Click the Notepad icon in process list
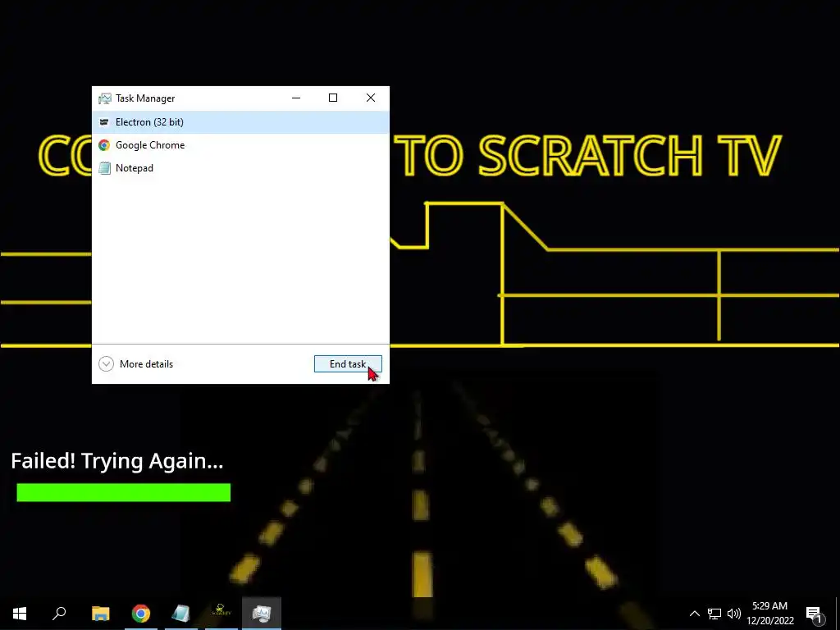The width and height of the screenshot is (840, 630). [x=104, y=168]
